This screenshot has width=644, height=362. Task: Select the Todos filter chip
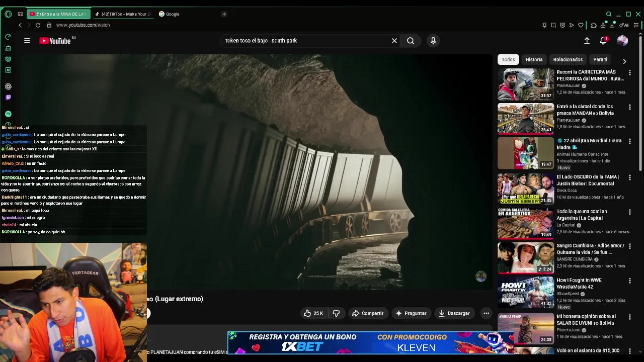[x=508, y=59]
